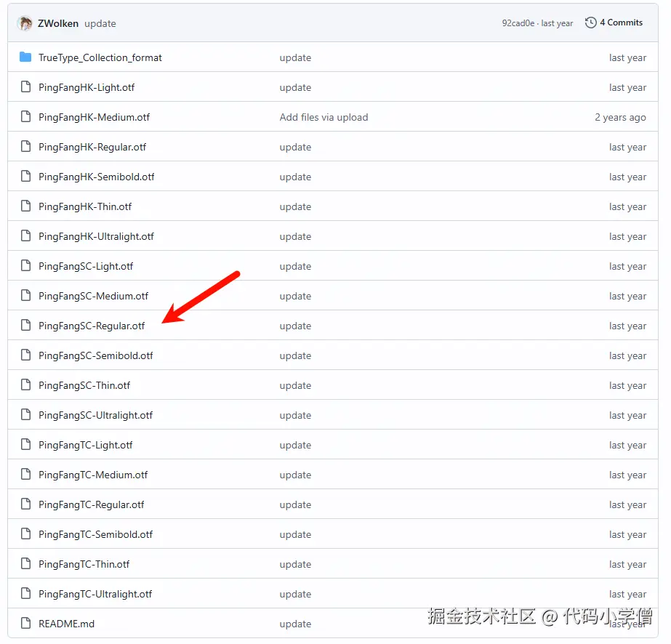
Task: Open PingFangTC-Ultralight.otf file
Action: pyautogui.click(x=95, y=595)
